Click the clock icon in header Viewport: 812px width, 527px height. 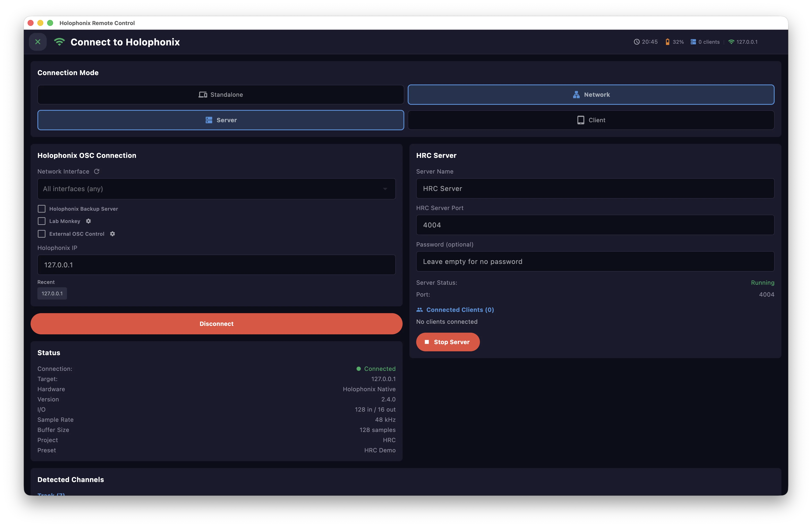tap(636, 42)
